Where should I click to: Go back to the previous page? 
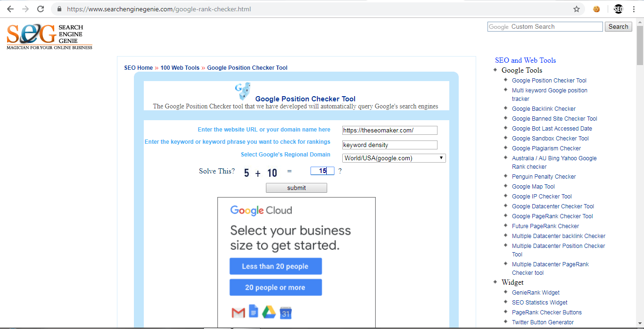(x=10, y=9)
